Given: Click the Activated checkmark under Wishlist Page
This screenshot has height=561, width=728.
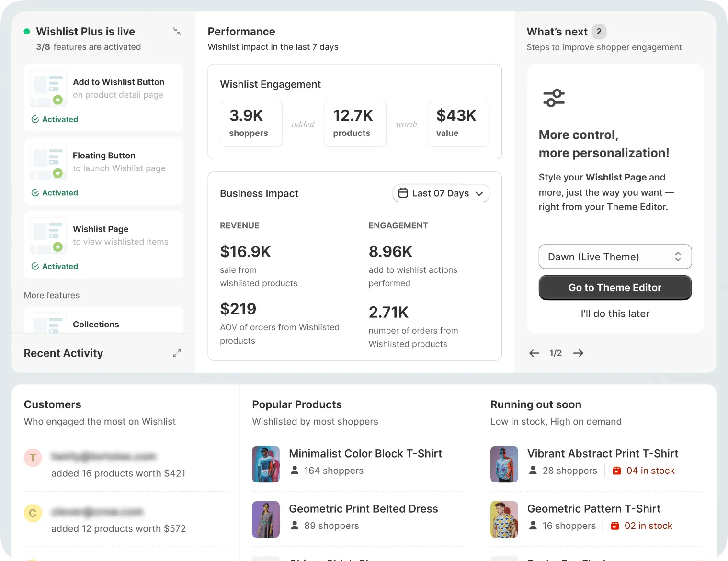Looking at the screenshot, I should [x=34, y=266].
